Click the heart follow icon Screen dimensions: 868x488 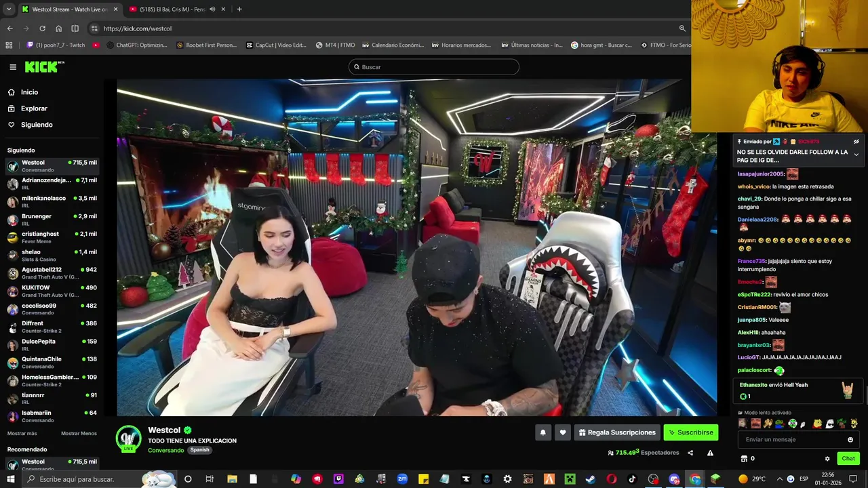(x=562, y=432)
